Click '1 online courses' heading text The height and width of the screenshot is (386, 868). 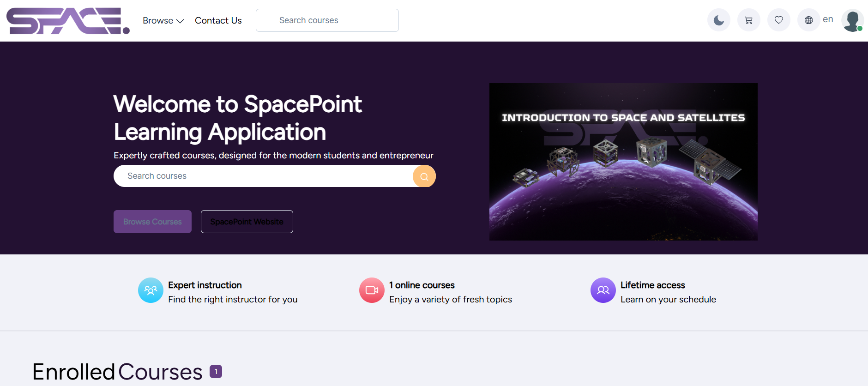[x=422, y=285]
